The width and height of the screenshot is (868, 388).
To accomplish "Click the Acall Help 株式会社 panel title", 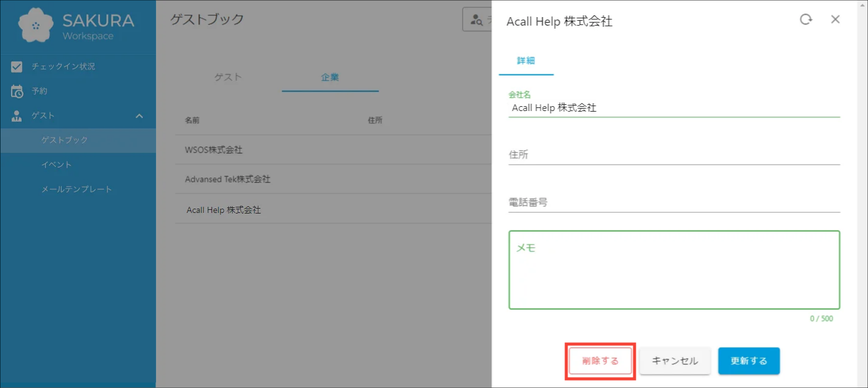I will click(559, 21).
